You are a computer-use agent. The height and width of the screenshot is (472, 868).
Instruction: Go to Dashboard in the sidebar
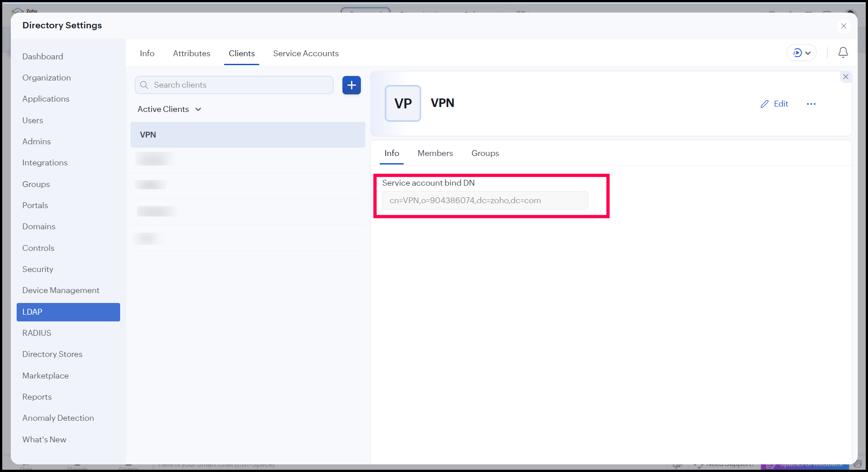43,57
